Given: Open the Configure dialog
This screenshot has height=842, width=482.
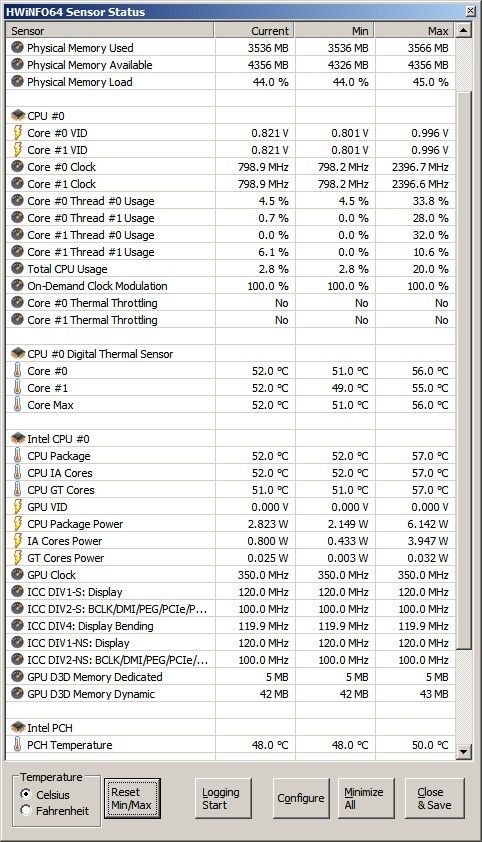Looking at the screenshot, I should tap(301, 799).
